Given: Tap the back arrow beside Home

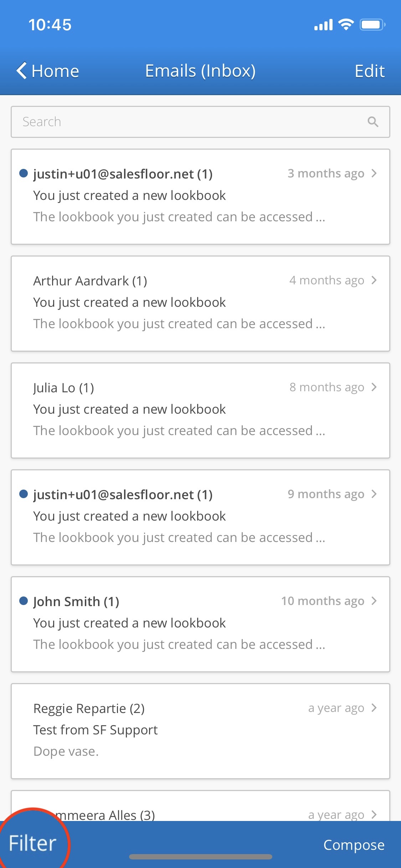Looking at the screenshot, I should coord(21,71).
